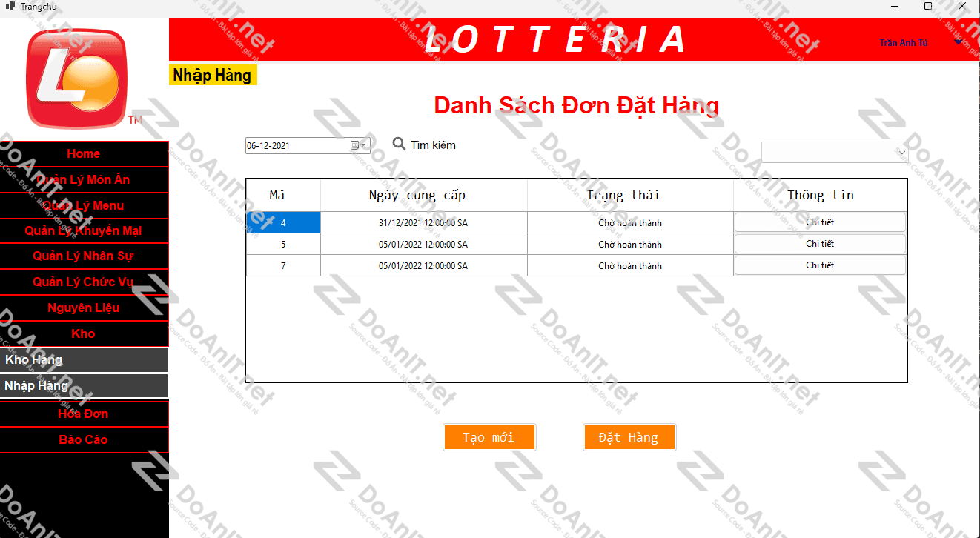Click date cell 31/12/2021 12:00:00 SA

[x=424, y=223]
